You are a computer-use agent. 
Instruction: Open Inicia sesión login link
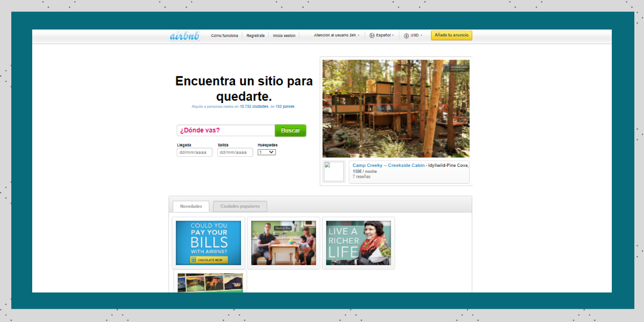[x=284, y=35]
